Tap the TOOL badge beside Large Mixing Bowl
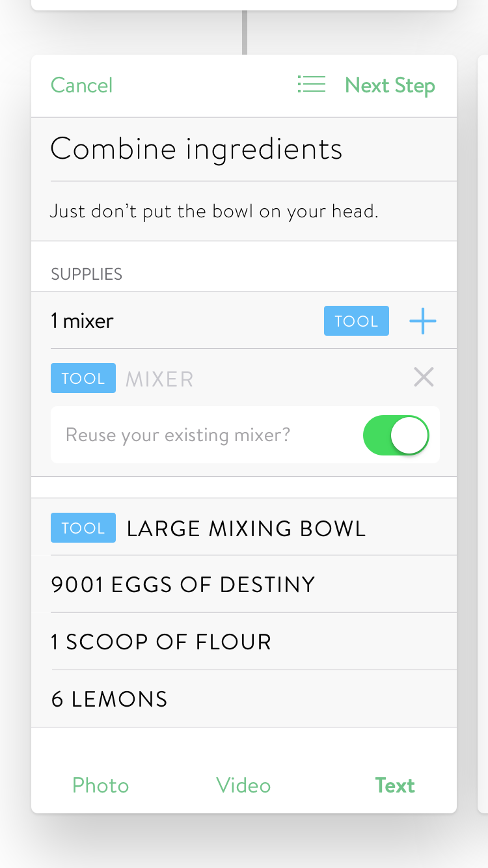 pos(83,528)
